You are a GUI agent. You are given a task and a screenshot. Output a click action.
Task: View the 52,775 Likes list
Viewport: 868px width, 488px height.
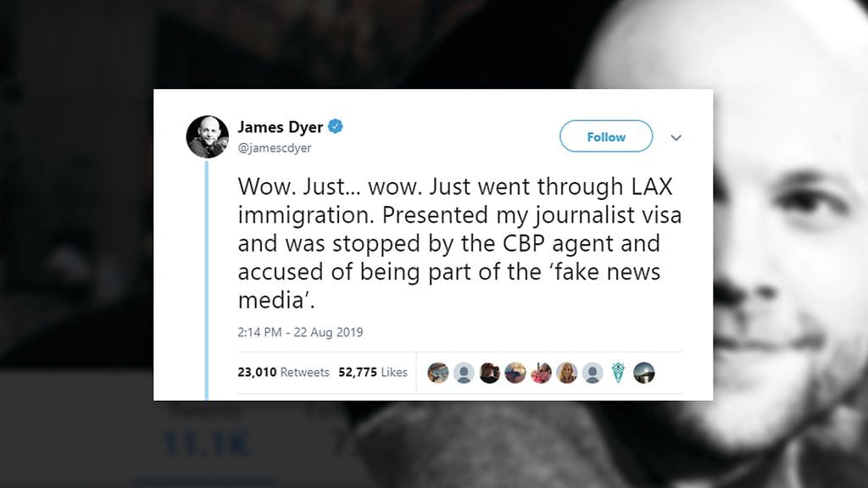click(x=373, y=373)
